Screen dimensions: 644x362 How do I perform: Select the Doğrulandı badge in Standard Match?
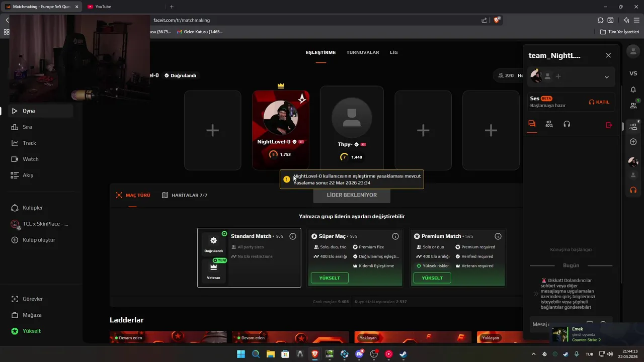(x=213, y=243)
